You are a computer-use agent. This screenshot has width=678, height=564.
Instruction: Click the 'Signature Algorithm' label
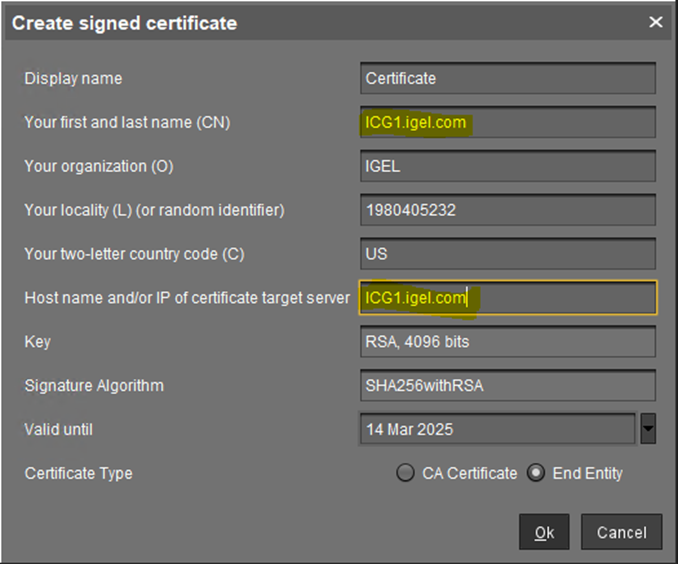coord(94,385)
